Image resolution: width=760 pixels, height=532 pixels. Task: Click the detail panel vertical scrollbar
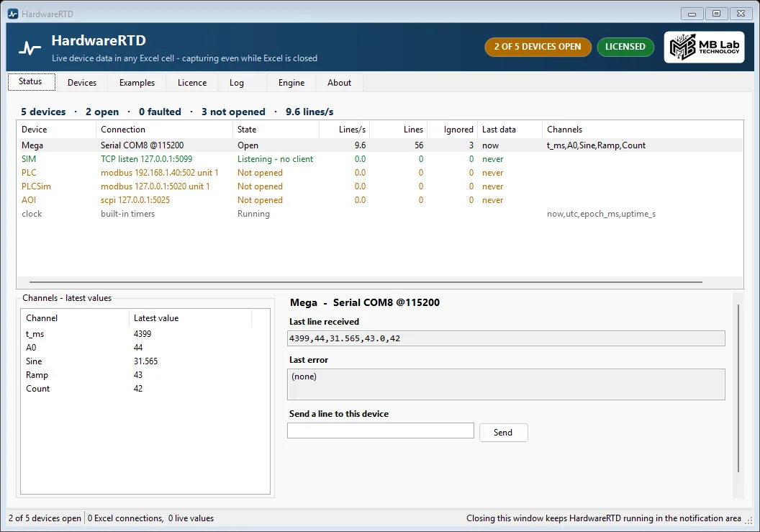pos(738,388)
